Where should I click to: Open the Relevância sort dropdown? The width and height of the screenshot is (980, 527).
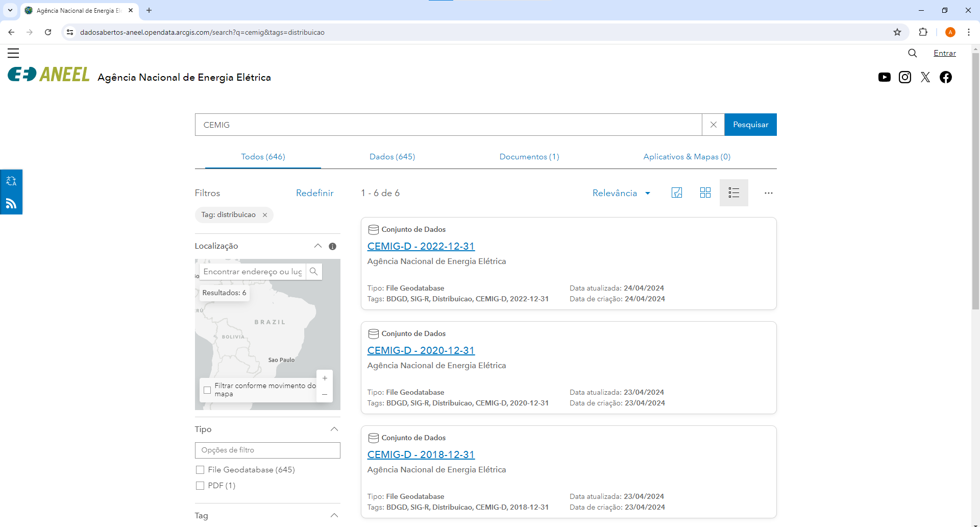[622, 193]
